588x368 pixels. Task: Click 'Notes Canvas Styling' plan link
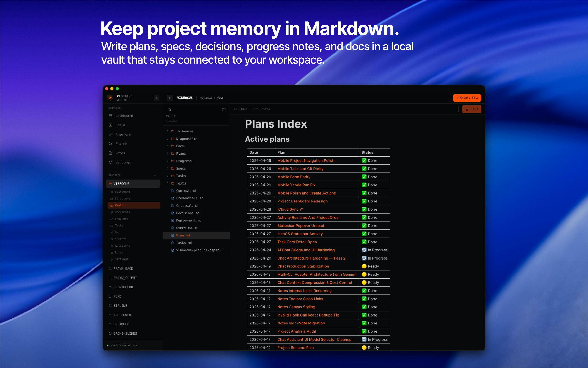coord(296,307)
